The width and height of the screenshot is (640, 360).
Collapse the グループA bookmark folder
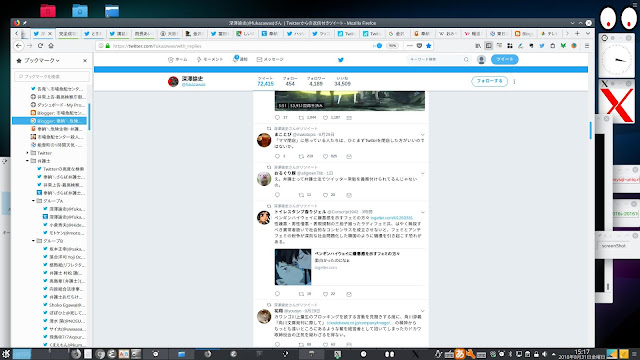33,201
